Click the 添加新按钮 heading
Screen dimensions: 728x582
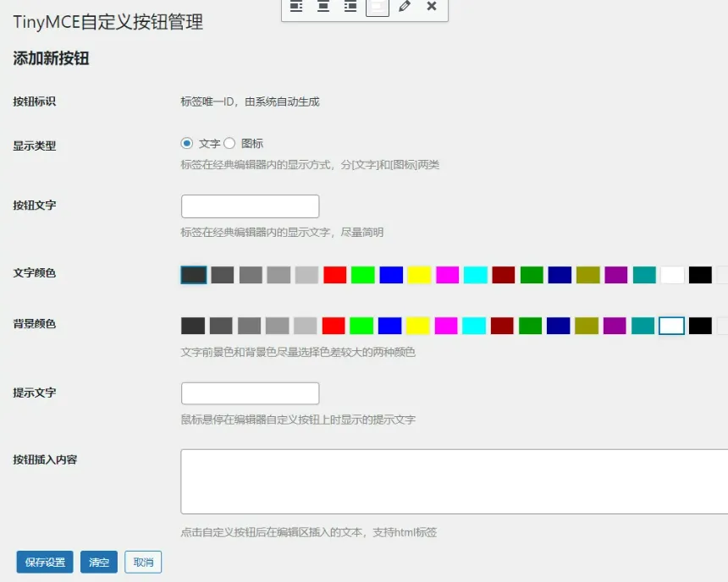click(x=51, y=58)
